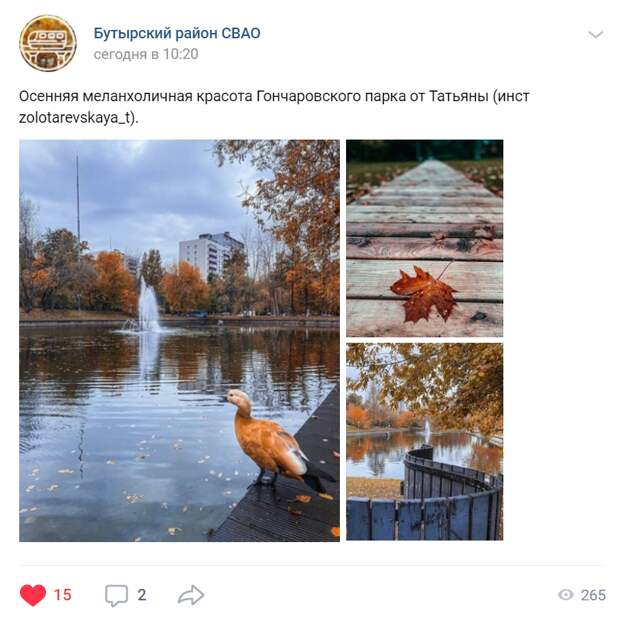Open the large duck and pond photo
This screenshot has height=618, width=620.
pos(180,340)
